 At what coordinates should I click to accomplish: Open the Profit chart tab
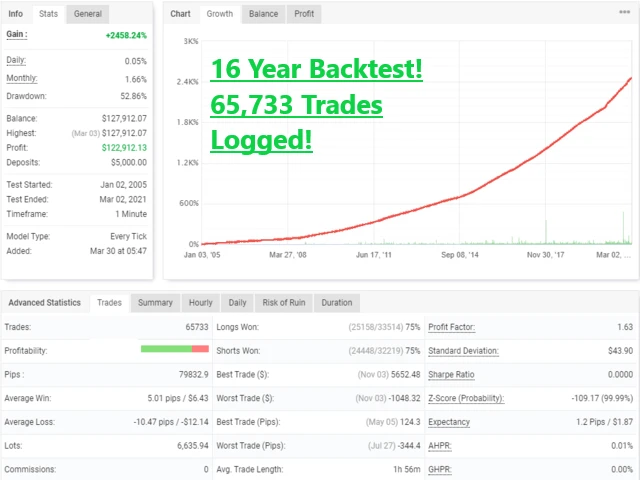tap(304, 14)
